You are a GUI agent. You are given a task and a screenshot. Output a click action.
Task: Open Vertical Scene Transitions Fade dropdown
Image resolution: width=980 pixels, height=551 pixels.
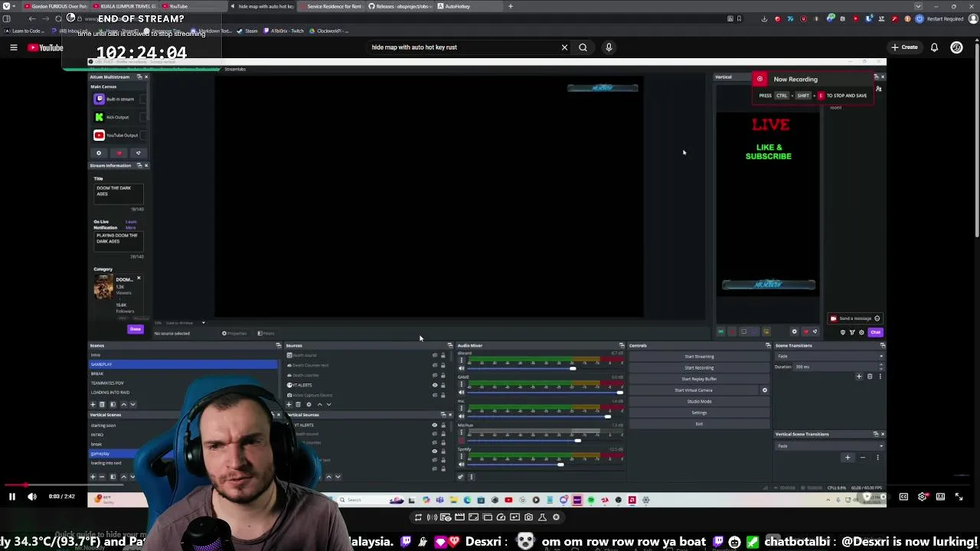(830, 446)
